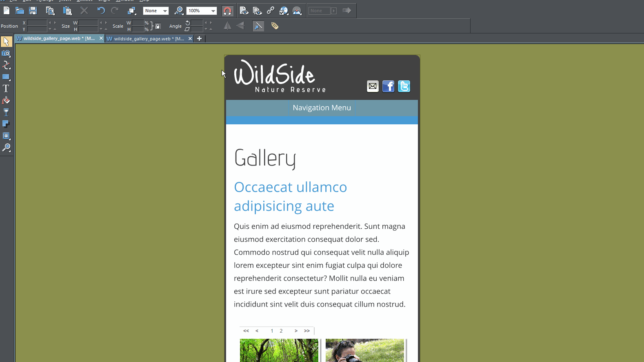Add a new document tab with plus button

pyautogui.click(x=199, y=39)
